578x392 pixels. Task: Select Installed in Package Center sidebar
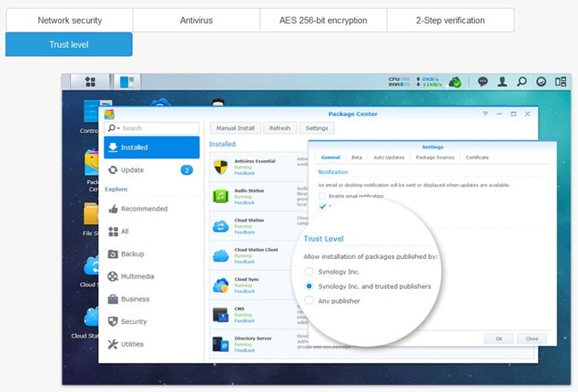152,147
